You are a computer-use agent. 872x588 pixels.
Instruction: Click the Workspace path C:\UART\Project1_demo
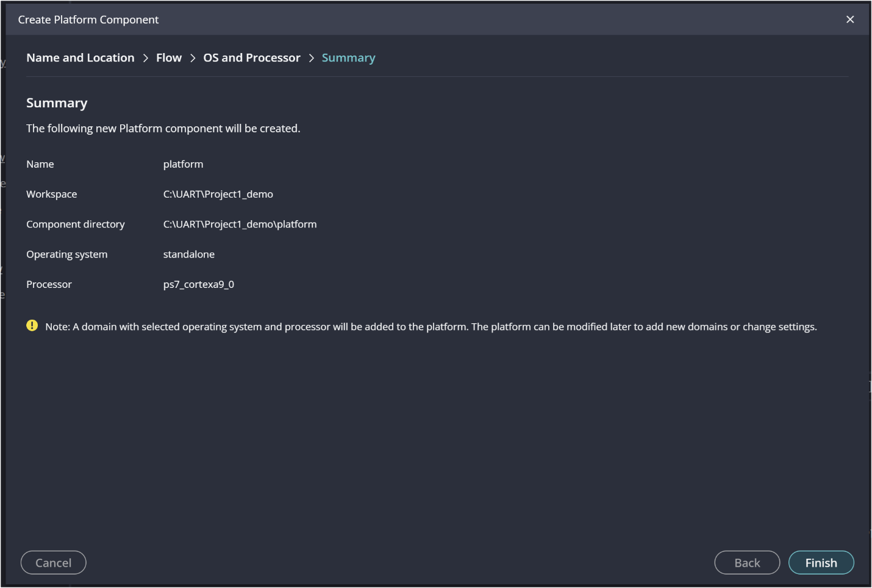click(x=218, y=194)
